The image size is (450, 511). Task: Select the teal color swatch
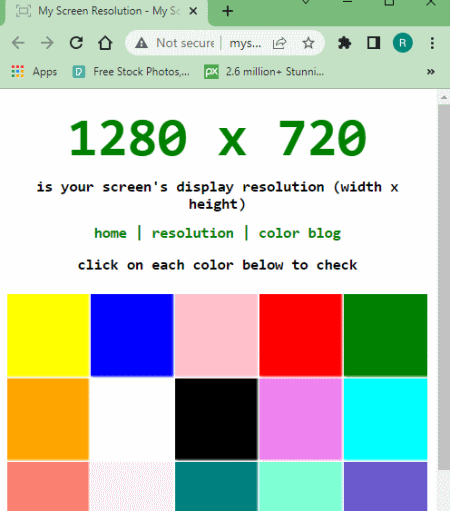point(216,486)
